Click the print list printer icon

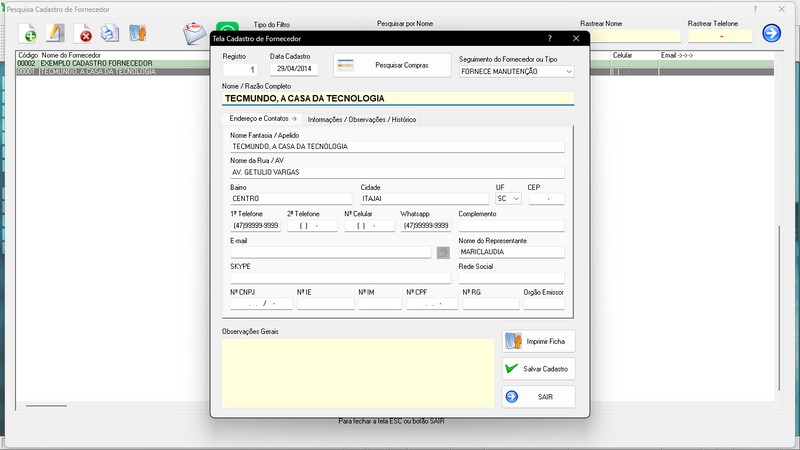coord(110,33)
